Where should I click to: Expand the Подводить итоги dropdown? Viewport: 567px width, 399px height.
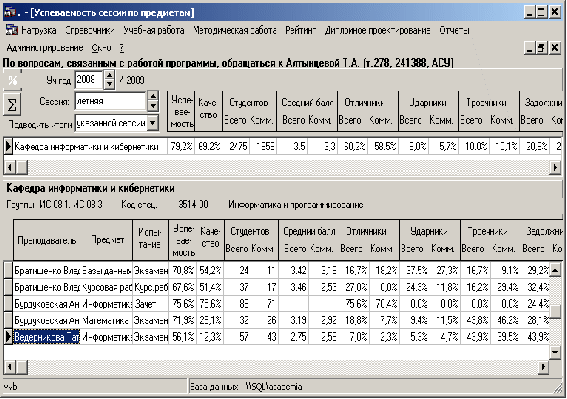[x=153, y=123]
